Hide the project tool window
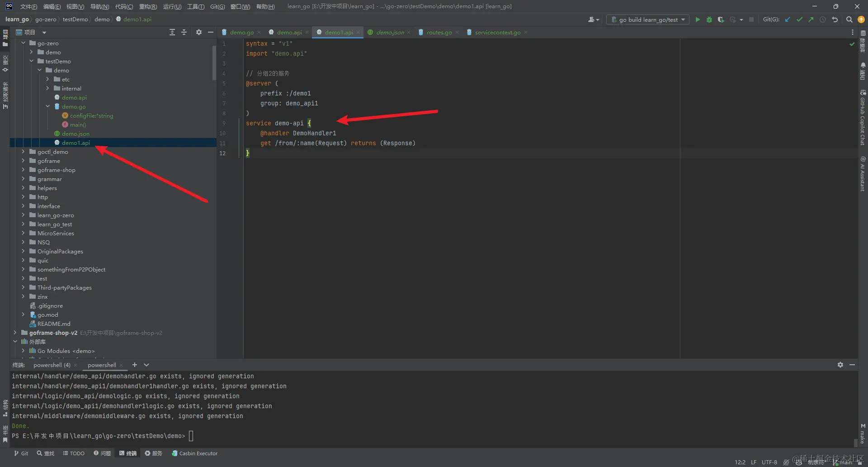868x467 pixels. click(210, 32)
